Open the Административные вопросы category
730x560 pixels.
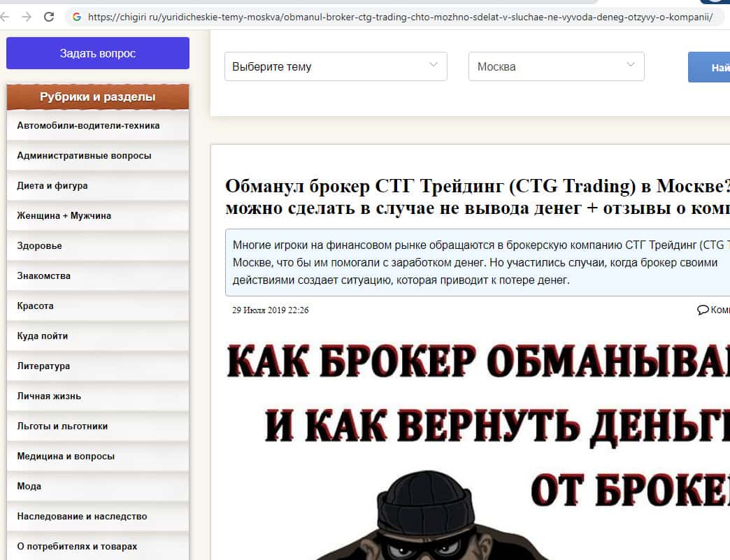(x=98, y=155)
